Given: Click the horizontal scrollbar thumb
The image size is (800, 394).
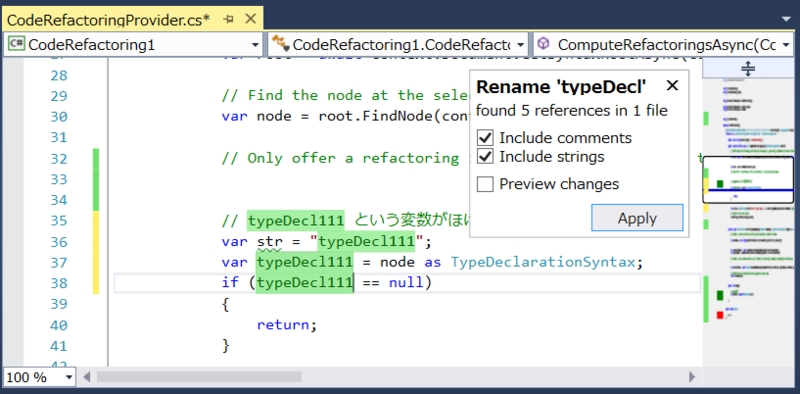Looking at the screenshot, I should pyautogui.click(x=199, y=377).
